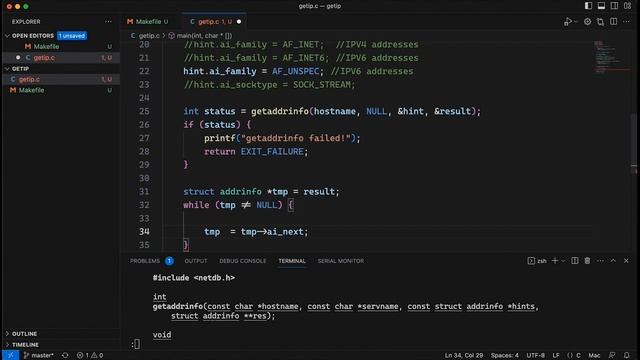Open the Debug Console panel tab

point(242,261)
